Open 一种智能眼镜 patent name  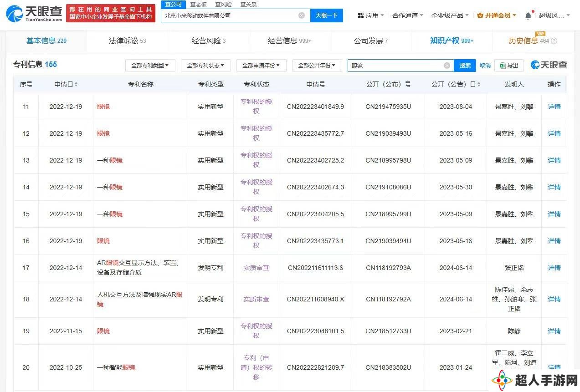pos(116,367)
